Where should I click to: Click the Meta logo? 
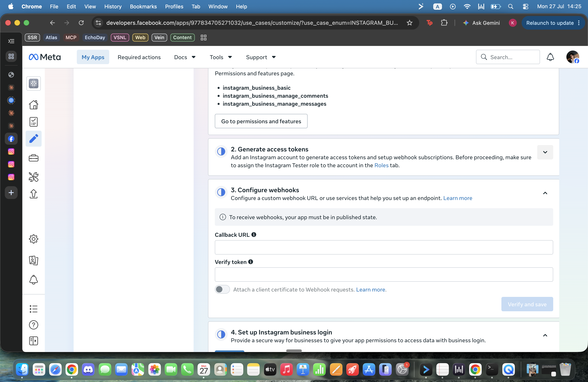pyautogui.click(x=45, y=57)
